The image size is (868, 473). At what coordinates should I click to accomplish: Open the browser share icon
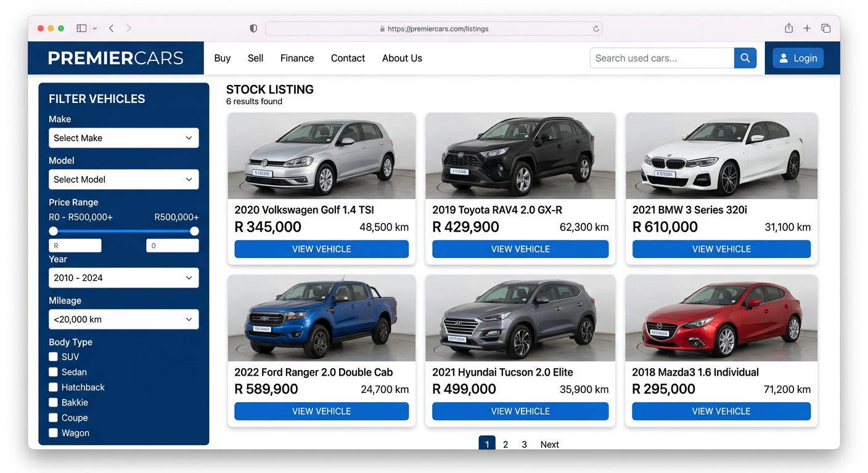(788, 28)
